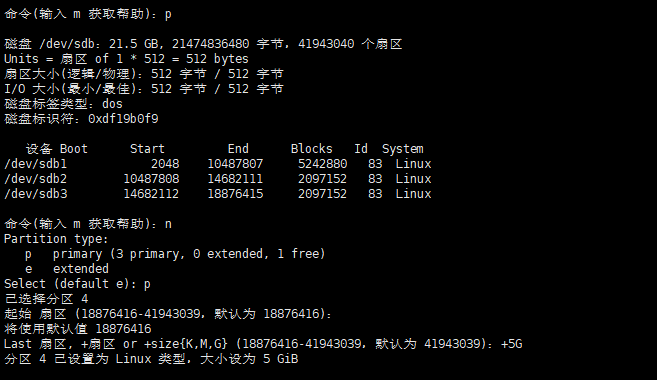Click the '将使用默认值 18876416' line

pos(78,328)
